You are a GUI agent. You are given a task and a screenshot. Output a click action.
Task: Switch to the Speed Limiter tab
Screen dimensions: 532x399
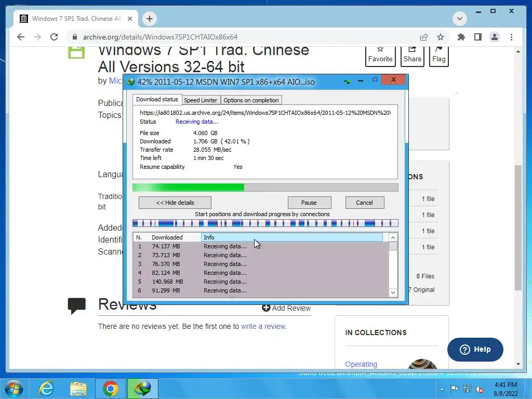point(201,100)
